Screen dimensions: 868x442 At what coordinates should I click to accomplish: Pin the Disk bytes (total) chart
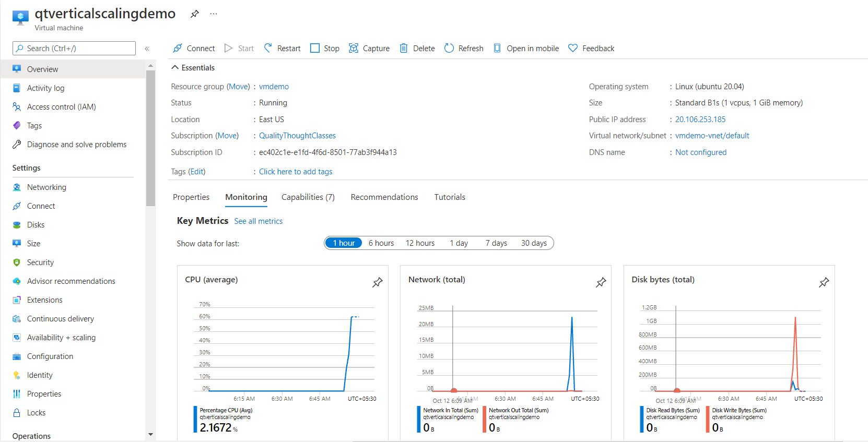(x=824, y=282)
